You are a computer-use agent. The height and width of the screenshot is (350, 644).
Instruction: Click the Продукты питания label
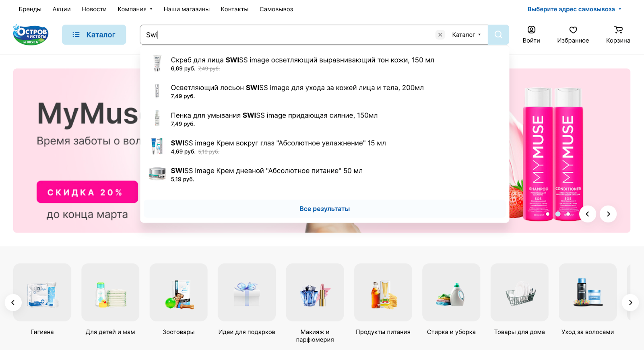click(x=383, y=332)
